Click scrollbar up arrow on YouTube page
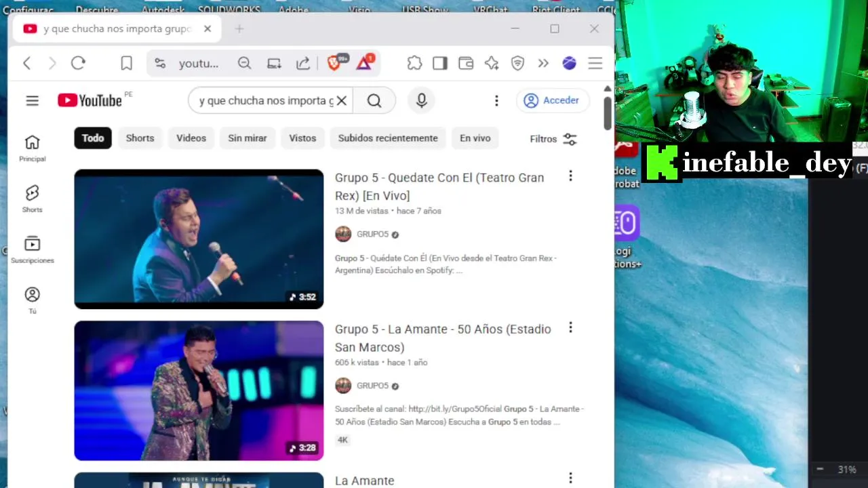Viewport: 868px width, 488px height. pos(608,89)
